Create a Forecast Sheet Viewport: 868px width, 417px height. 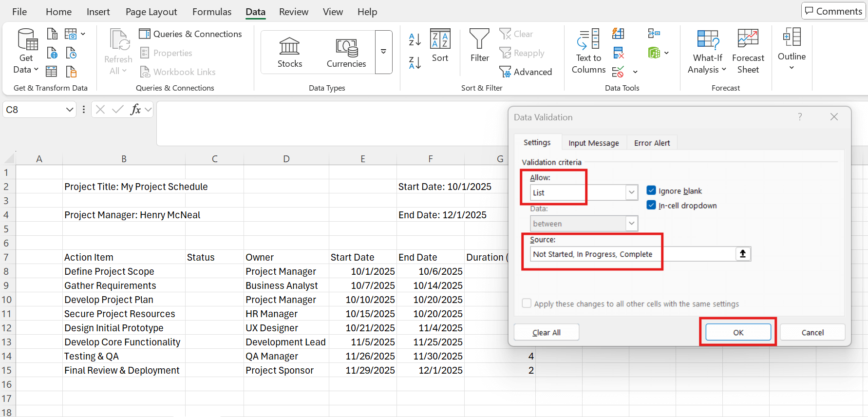tap(748, 51)
